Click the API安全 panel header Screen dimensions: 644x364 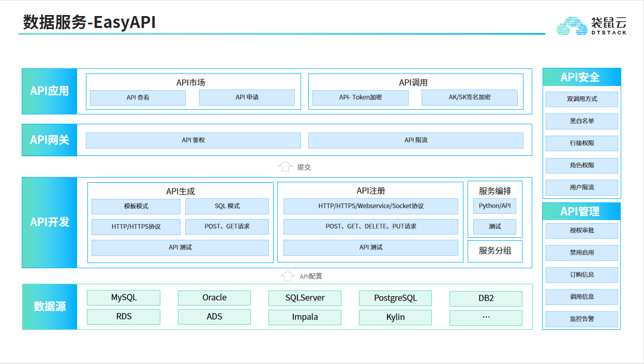(581, 77)
